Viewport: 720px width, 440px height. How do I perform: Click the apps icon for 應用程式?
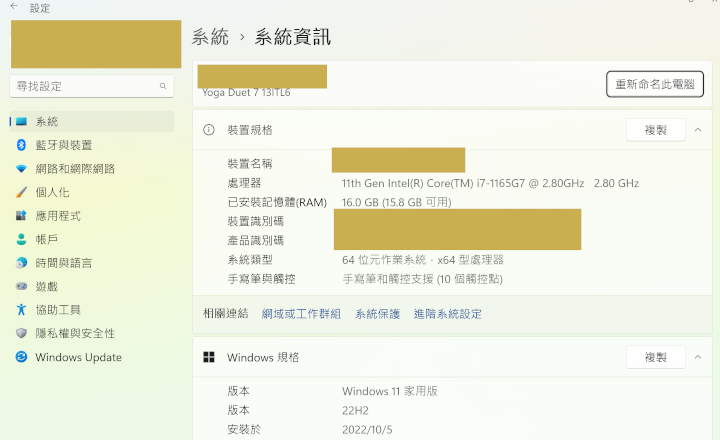point(21,216)
